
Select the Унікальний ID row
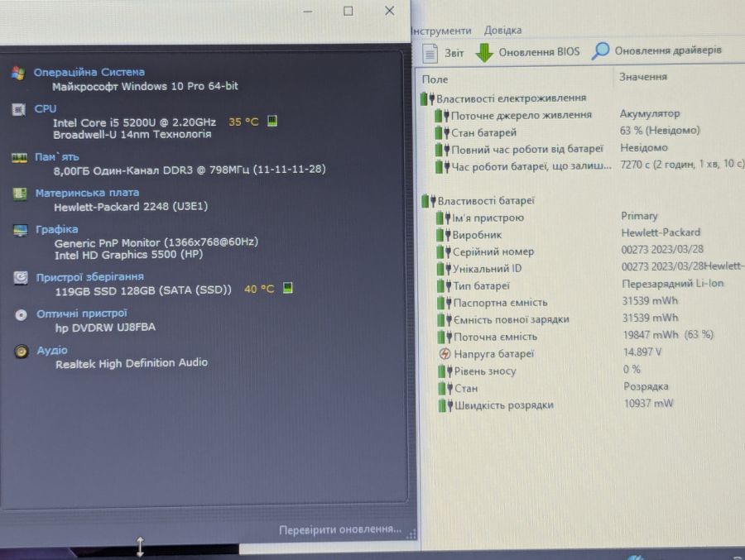point(590,268)
